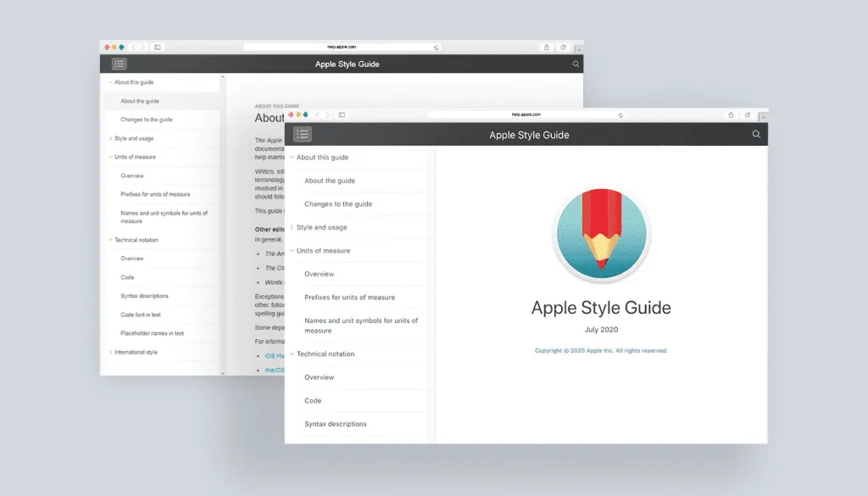868x496 pixels.
Task: Click the search icon in the back window toolbar
Action: [x=576, y=64]
